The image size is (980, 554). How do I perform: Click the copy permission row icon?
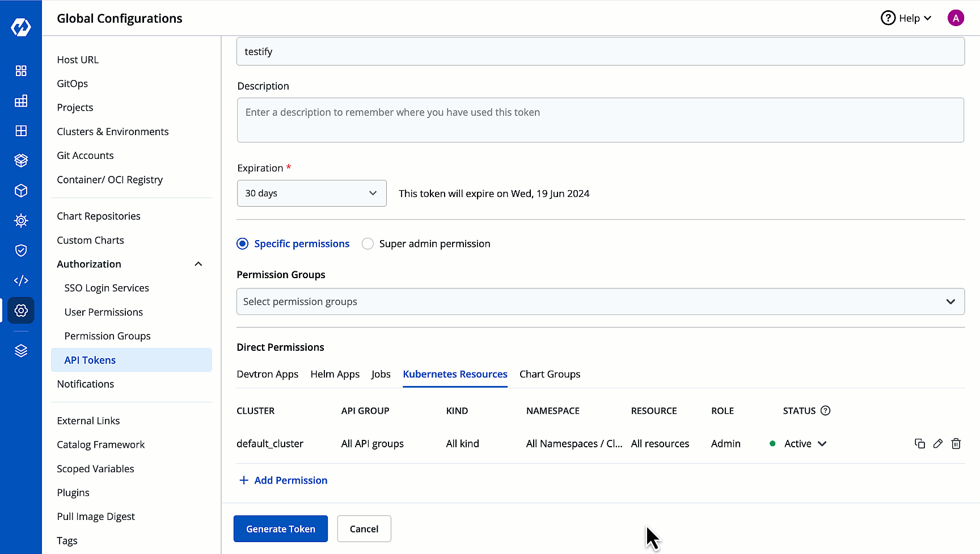(920, 444)
